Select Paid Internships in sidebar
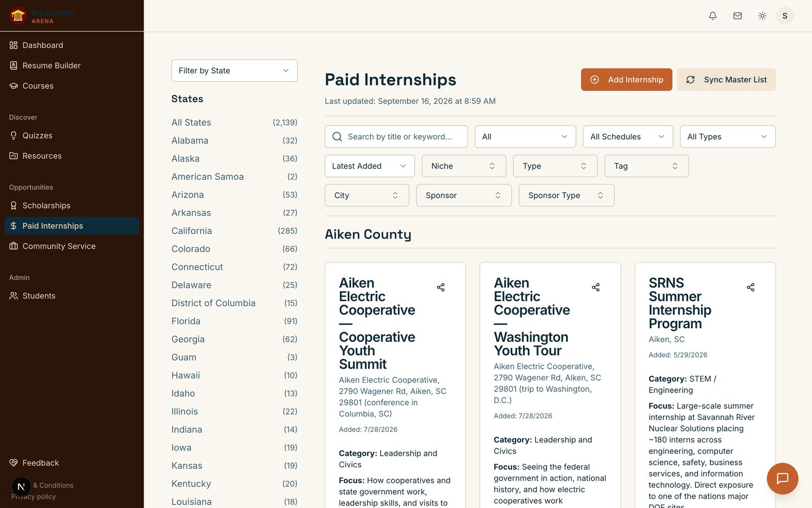 [72, 226]
